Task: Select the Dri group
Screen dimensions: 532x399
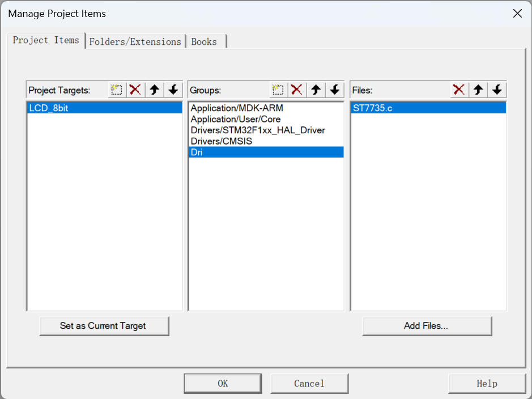Action: point(266,152)
